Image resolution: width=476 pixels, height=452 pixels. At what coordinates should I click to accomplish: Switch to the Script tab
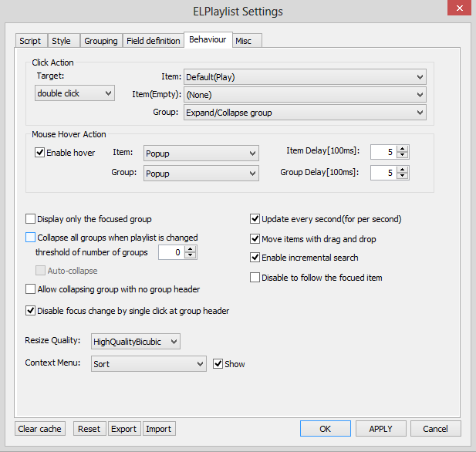click(x=31, y=41)
